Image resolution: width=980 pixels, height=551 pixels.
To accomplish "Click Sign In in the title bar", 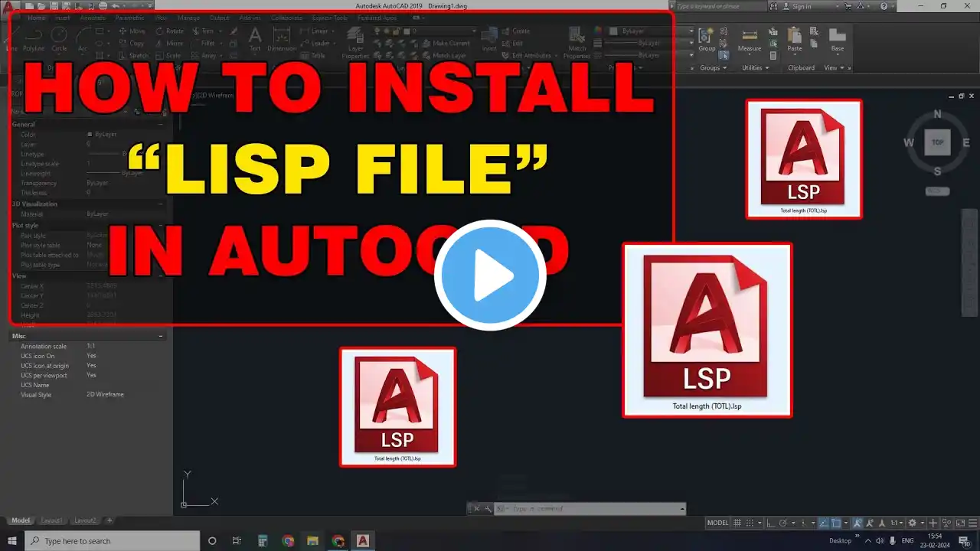I will tap(802, 6).
